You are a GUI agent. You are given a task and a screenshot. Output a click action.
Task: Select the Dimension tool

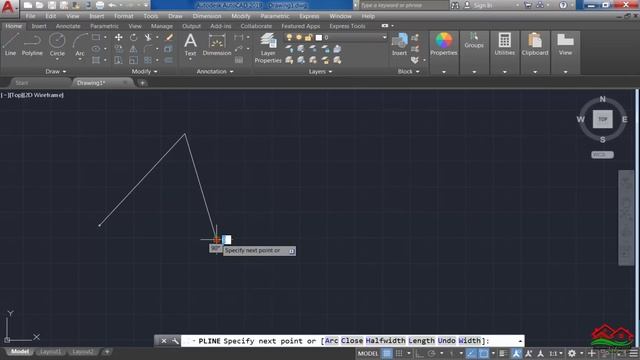tap(217, 44)
